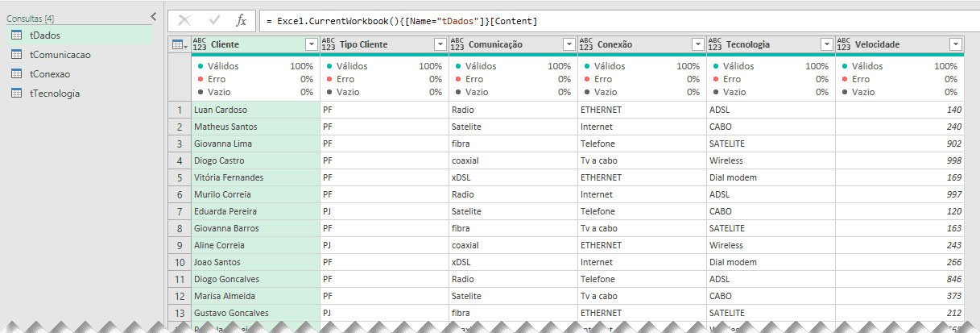This screenshot has width=980, height=333.
Task: Click the data type icon of Comunicação column
Action: pyautogui.click(x=457, y=45)
